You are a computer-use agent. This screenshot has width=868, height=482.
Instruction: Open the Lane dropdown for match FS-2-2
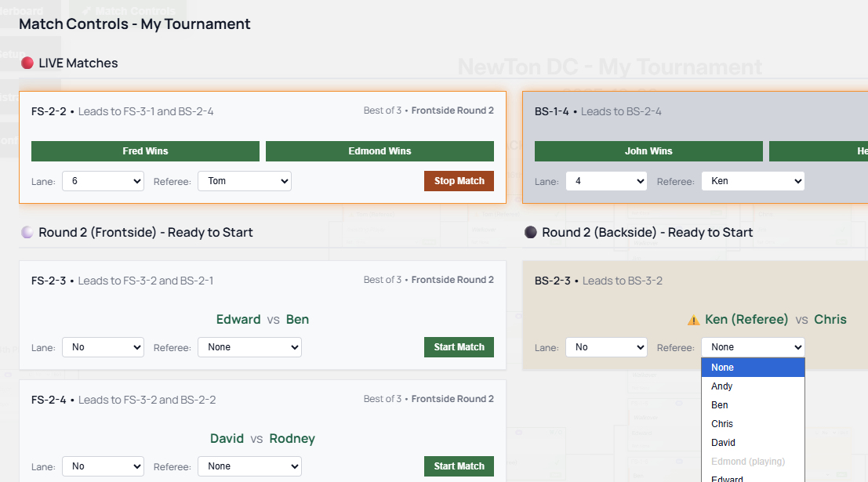tap(103, 180)
